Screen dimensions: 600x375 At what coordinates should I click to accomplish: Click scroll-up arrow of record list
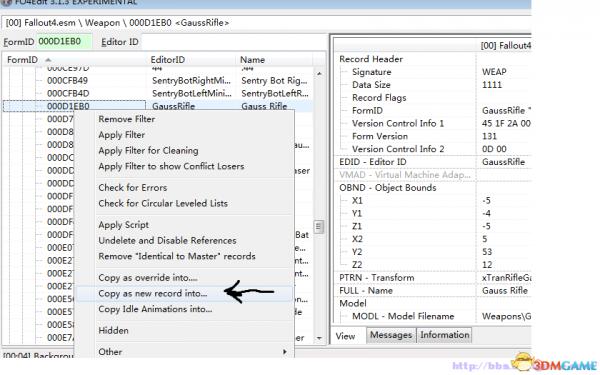(x=319, y=73)
